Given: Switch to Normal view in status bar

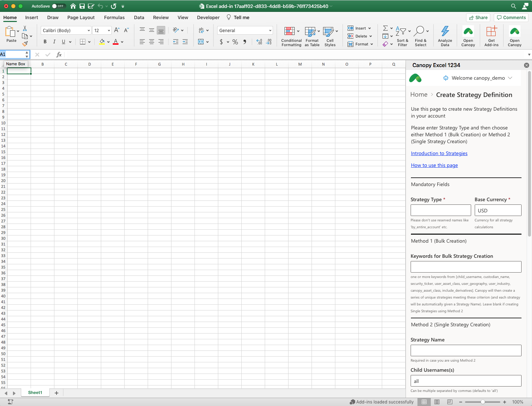Looking at the screenshot, I should pos(424,402).
